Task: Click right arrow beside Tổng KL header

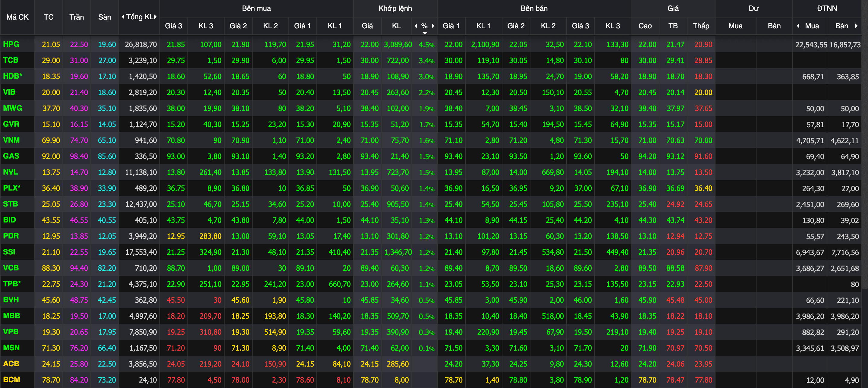Action: (155, 17)
